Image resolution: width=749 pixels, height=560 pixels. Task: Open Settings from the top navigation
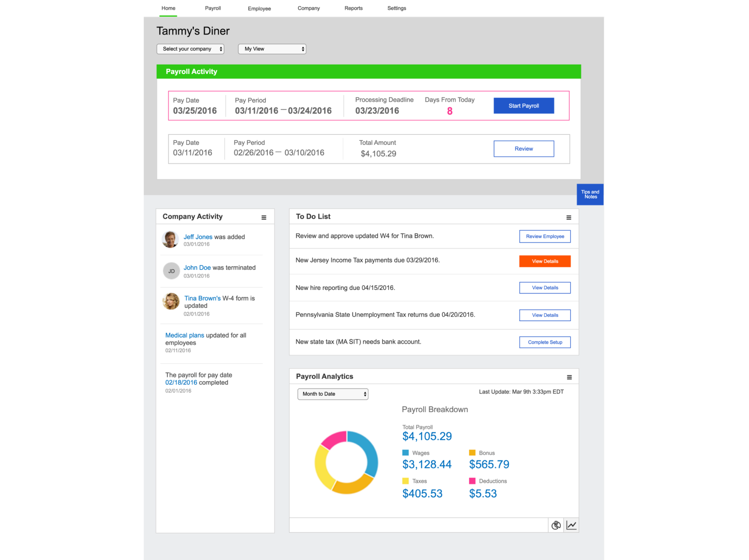tap(397, 8)
